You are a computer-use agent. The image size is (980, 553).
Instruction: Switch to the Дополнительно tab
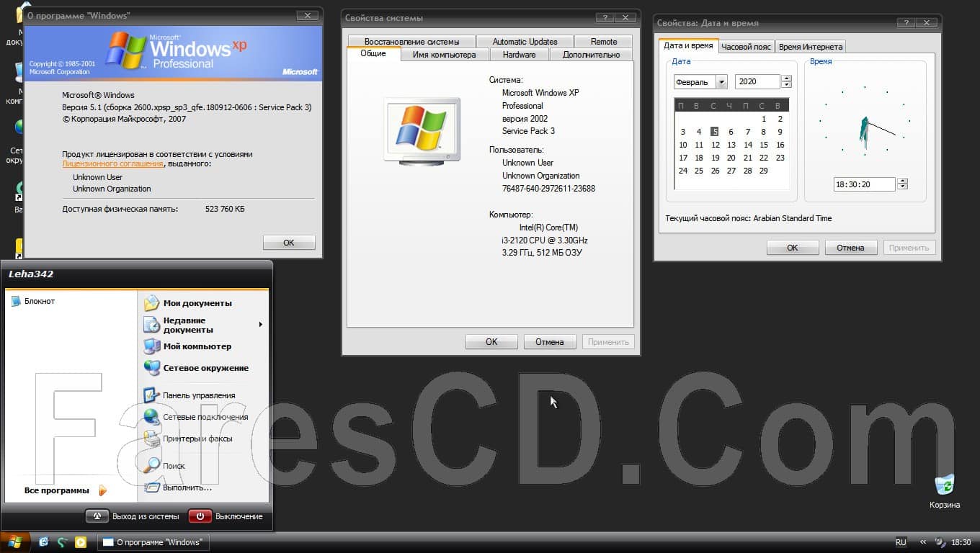[591, 55]
